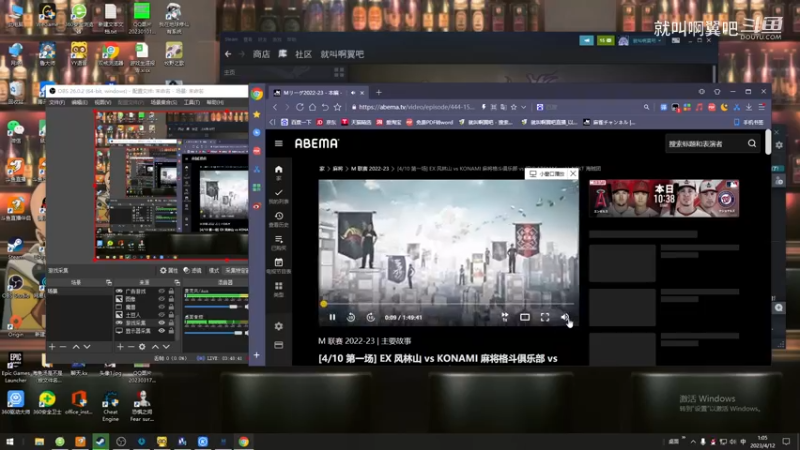Open the TV schedule calendar in sidebar
The width and height of the screenshot is (800, 450).
[x=279, y=265]
